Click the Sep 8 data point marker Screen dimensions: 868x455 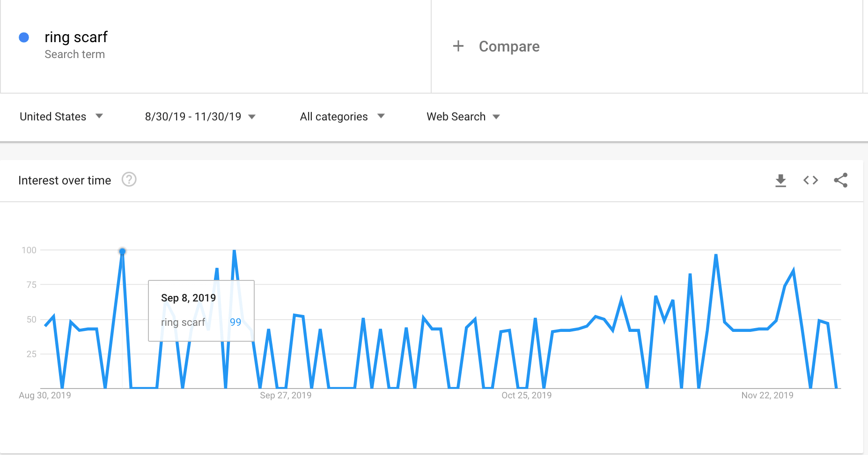(x=122, y=251)
